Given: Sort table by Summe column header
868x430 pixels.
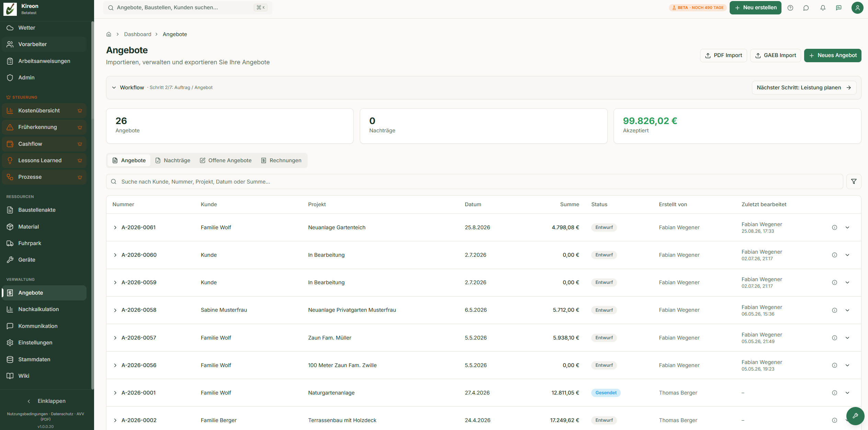Looking at the screenshot, I should click(x=570, y=205).
